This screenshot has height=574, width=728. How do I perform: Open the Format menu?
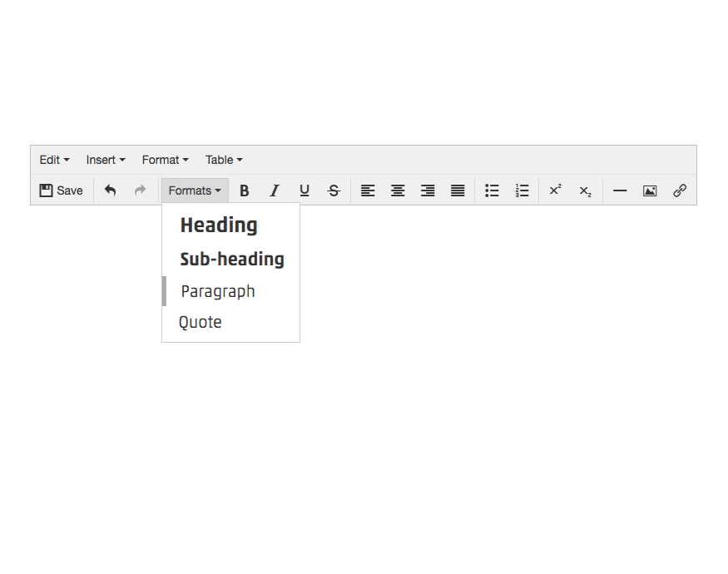point(165,160)
